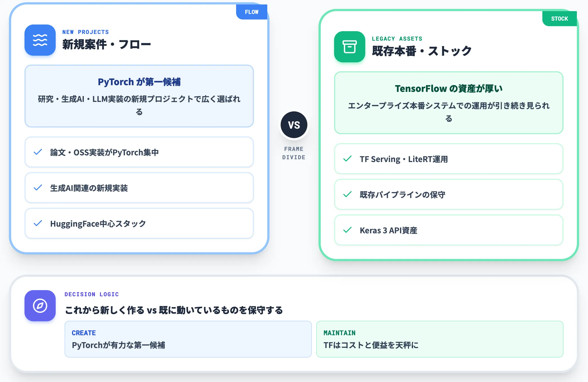Click the FRAME DIVIDE caption
The image size is (588, 382).
coord(294,153)
